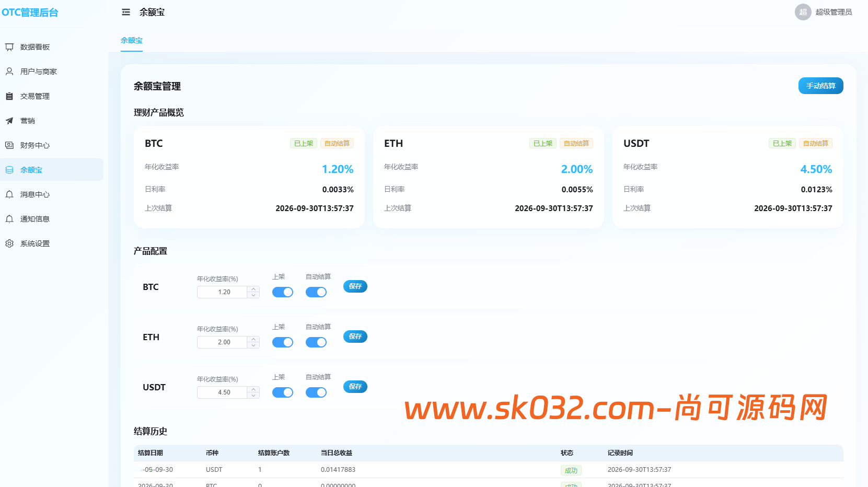Viewport: 868px width, 487px height.
Task: Click the 0.01417883 daily income value
Action: pyautogui.click(x=338, y=470)
